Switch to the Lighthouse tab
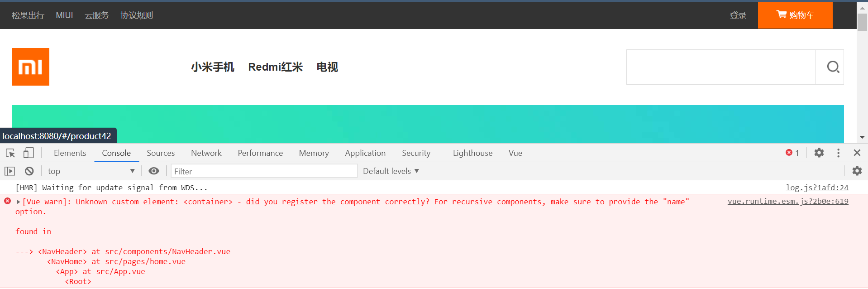 [x=472, y=153]
